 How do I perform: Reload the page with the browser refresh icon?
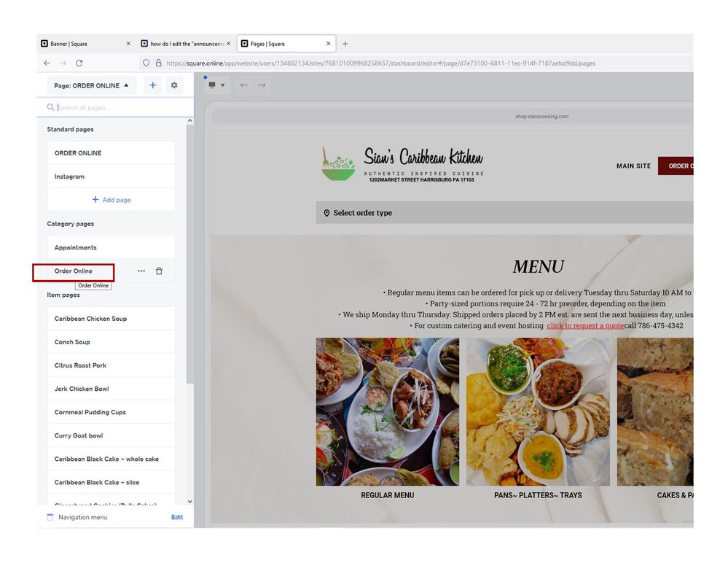point(79,63)
